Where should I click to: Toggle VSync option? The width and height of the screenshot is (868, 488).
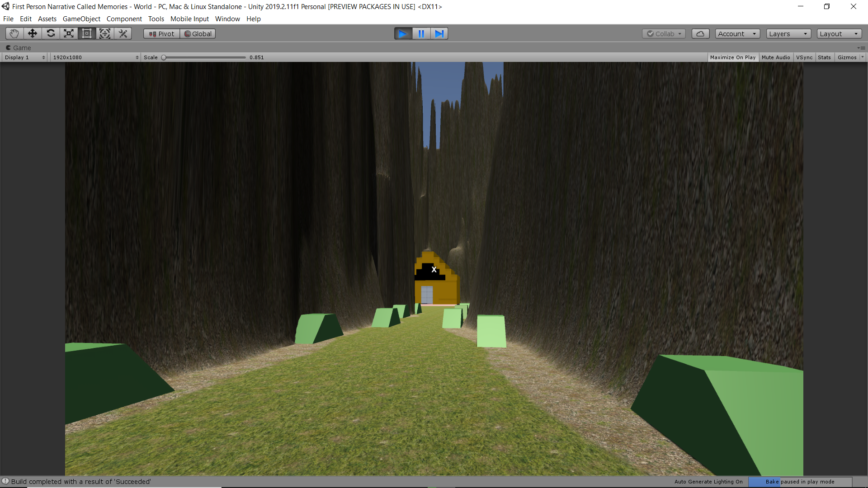tap(804, 57)
